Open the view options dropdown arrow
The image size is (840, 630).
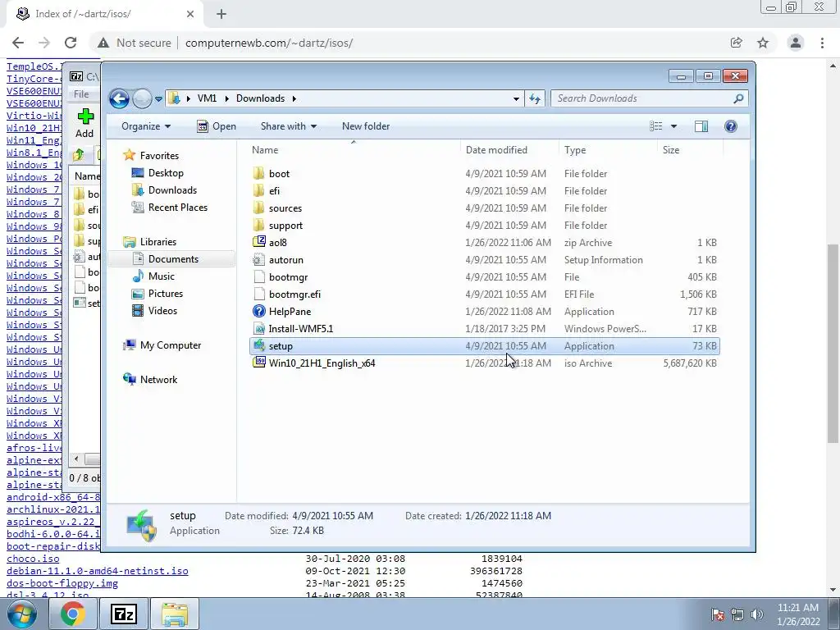[x=674, y=126]
